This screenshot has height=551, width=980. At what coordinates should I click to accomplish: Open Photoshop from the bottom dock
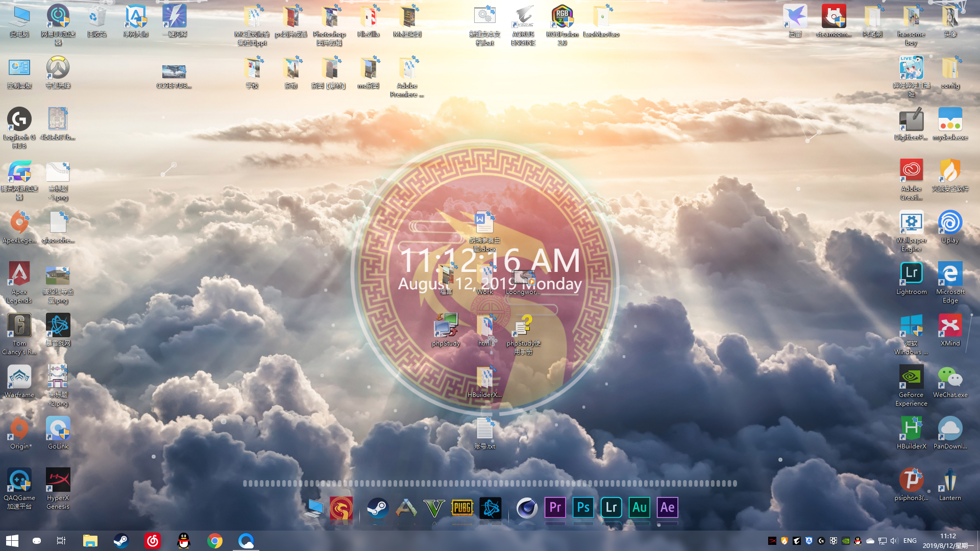583,508
